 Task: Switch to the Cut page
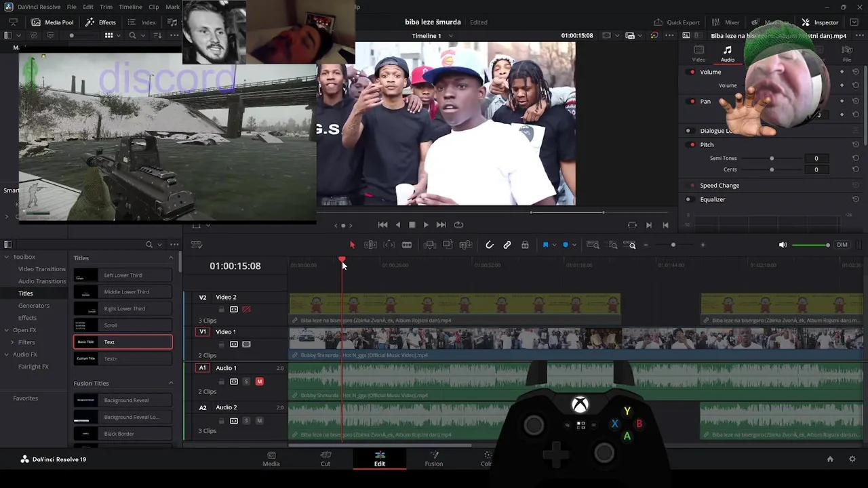click(x=325, y=459)
